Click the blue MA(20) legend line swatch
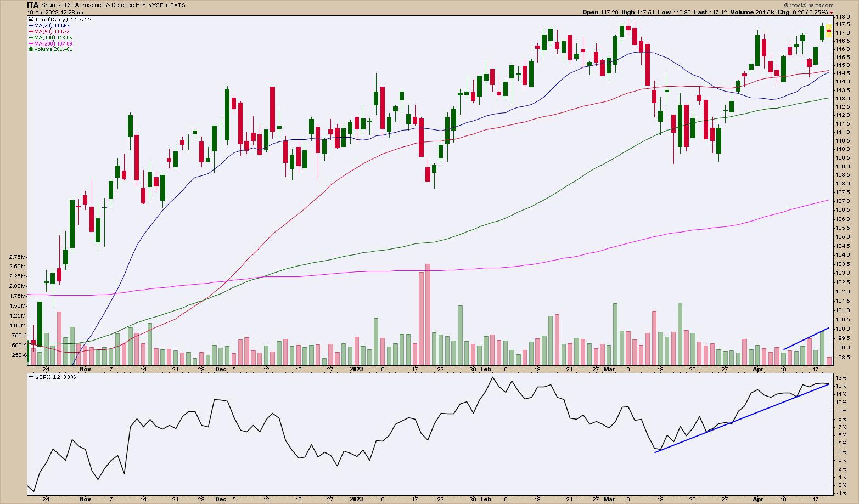The image size is (859, 504). click(31, 26)
